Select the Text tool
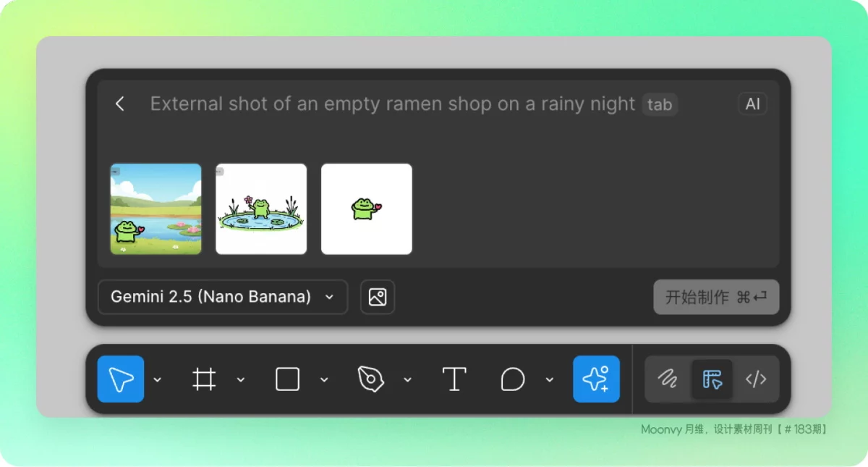This screenshot has width=868, height=467. pos(454,379)
